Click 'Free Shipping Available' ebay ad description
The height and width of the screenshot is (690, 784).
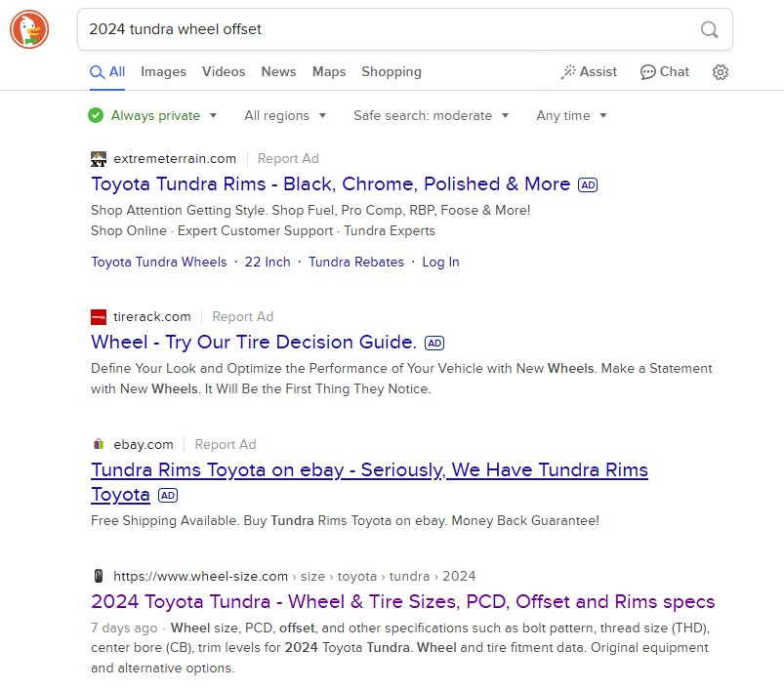click(345, 521)
